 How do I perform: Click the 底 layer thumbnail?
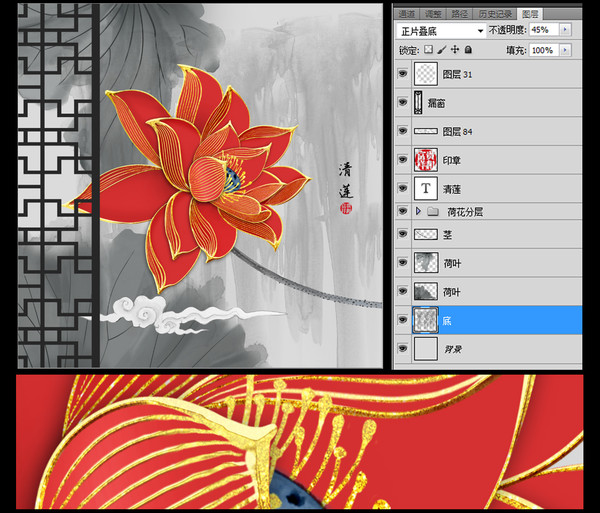tap(426, 320)
